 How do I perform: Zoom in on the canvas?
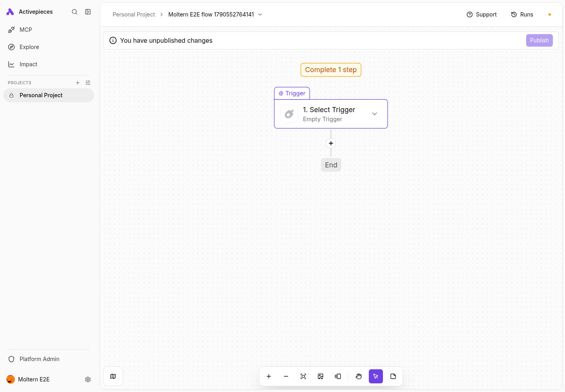pyautogui.click(x=269, y=376)
